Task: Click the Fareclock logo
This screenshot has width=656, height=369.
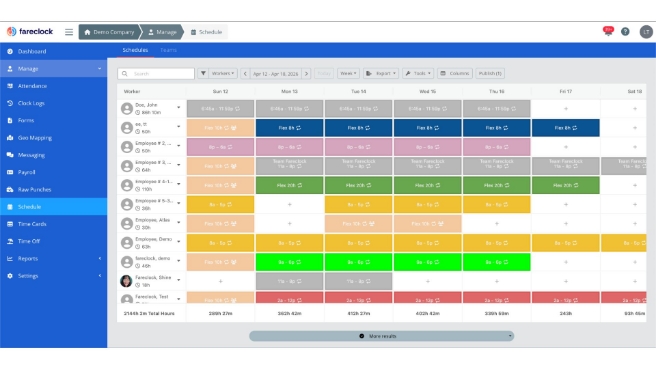Action: (30, 32)
